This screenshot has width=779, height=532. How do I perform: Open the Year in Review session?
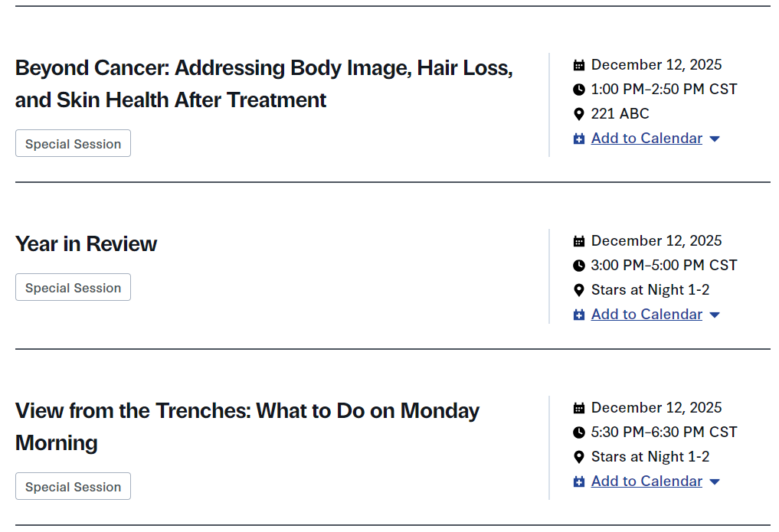coord(86,244)
